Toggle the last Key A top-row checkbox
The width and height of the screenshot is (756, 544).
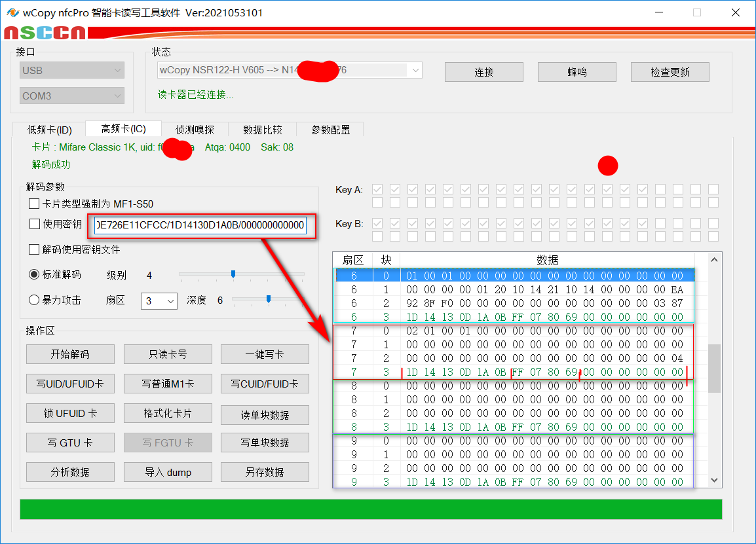(713, 189)
